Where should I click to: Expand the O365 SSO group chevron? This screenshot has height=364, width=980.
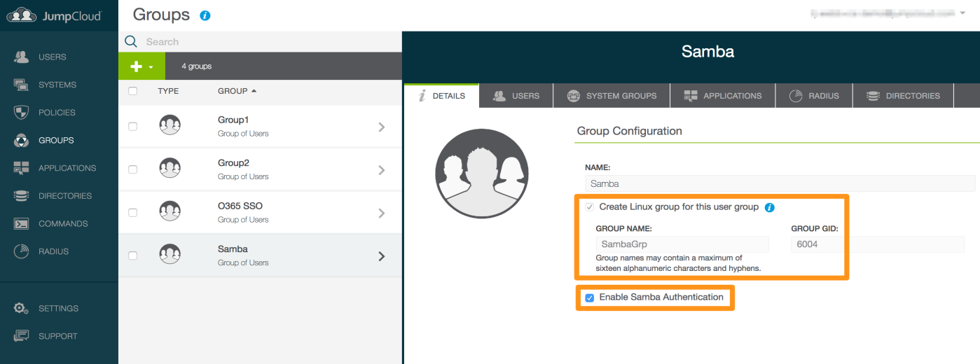coord(381,213)
